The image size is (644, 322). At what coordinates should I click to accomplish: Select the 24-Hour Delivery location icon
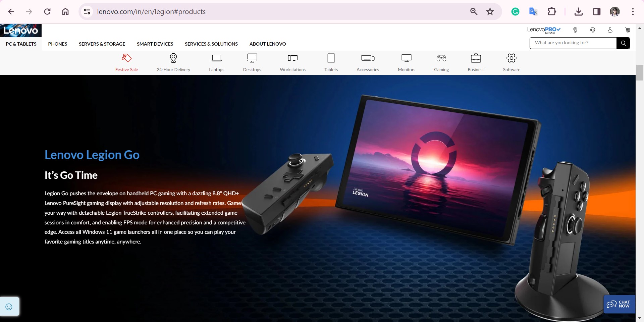pyautogui.click(x=173, y=58)
